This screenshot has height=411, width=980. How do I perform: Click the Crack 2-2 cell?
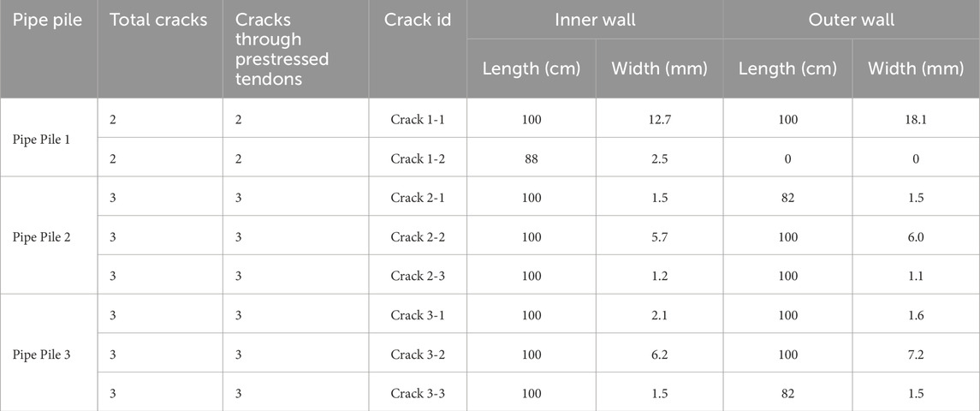click(418, 237)
